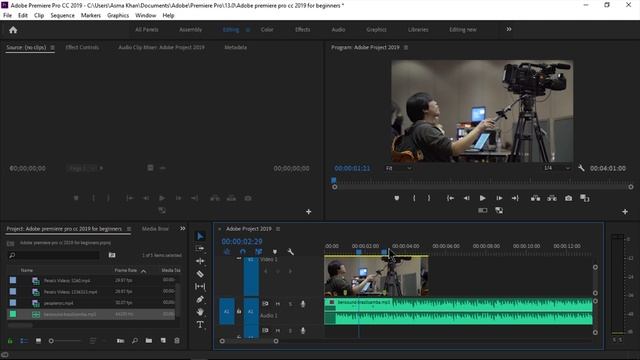Step back one frame in Program monitor
640x360 pixels.
coord(467,198)
